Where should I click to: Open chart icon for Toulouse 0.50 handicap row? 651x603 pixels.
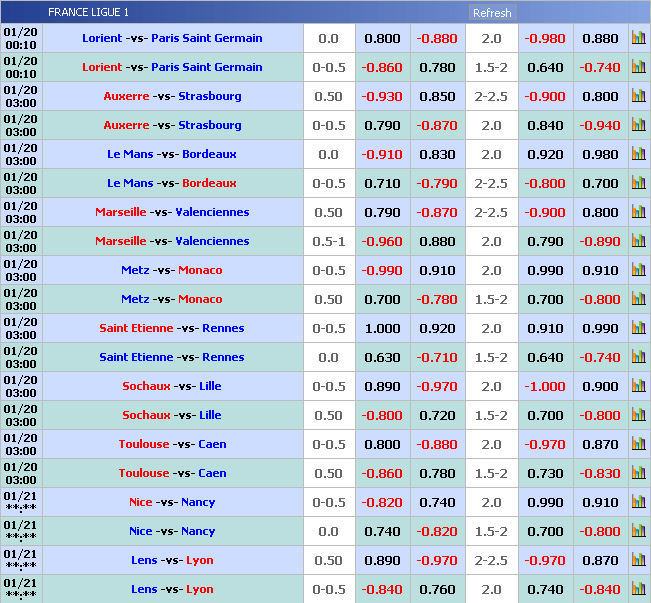638,474
